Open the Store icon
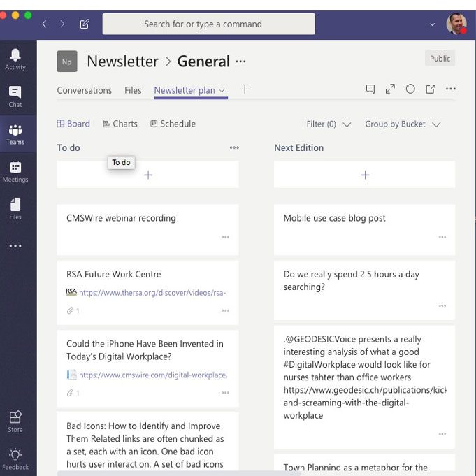Screen dimensions: 476x476 [15, 421]
